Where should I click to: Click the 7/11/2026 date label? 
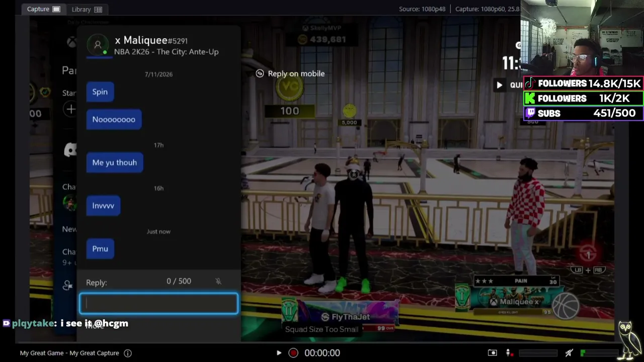158,74
